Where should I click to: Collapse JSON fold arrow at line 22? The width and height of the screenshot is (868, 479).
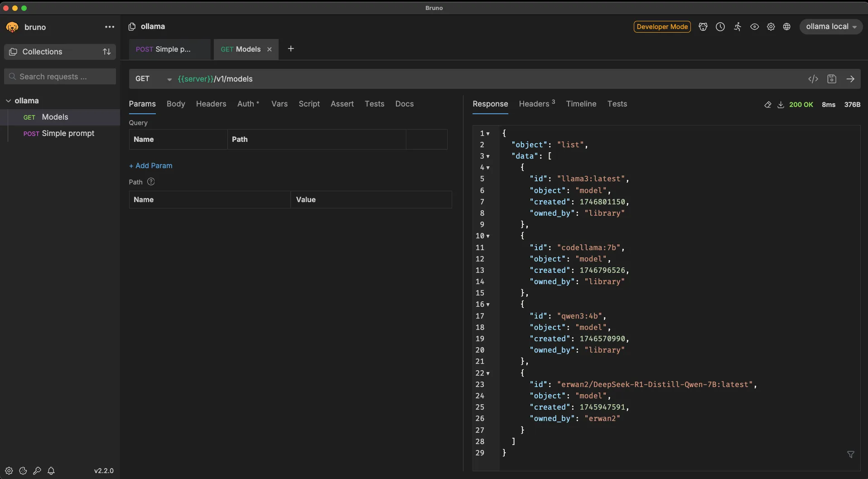pos(488,373)
